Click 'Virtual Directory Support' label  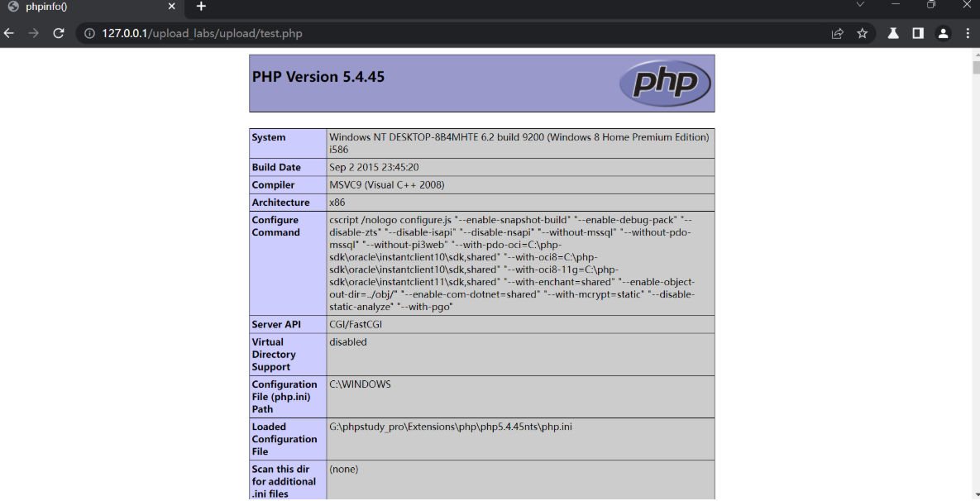pos(274,355)
